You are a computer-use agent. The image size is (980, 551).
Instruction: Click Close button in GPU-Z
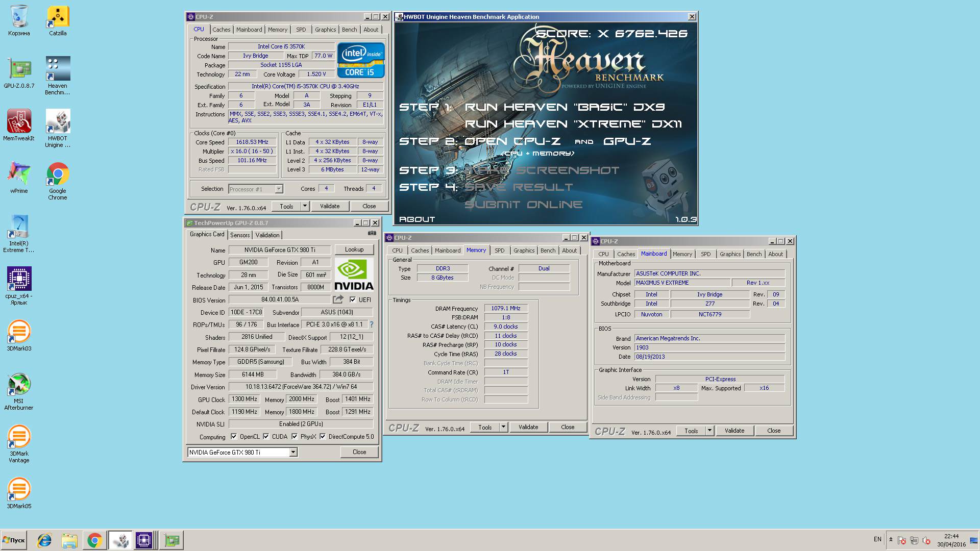point(359,452)
